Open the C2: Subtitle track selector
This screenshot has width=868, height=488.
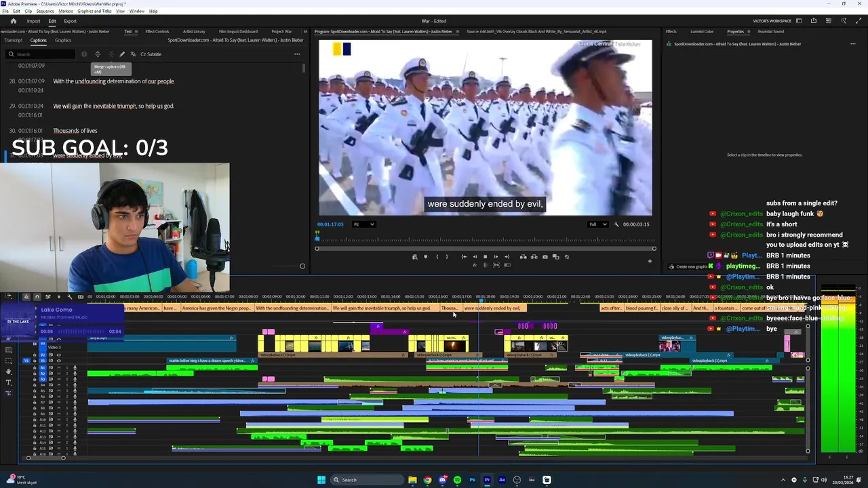[151, 54]
